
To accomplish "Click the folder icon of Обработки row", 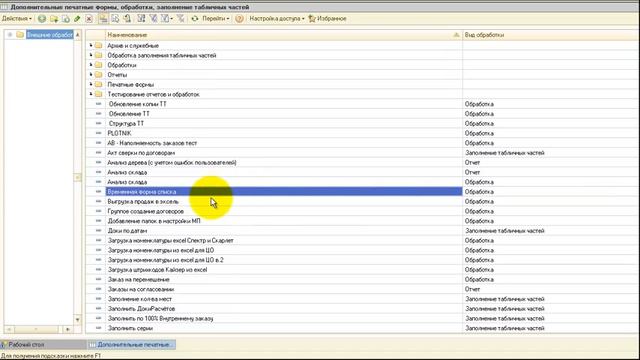I will click(98, 65).
